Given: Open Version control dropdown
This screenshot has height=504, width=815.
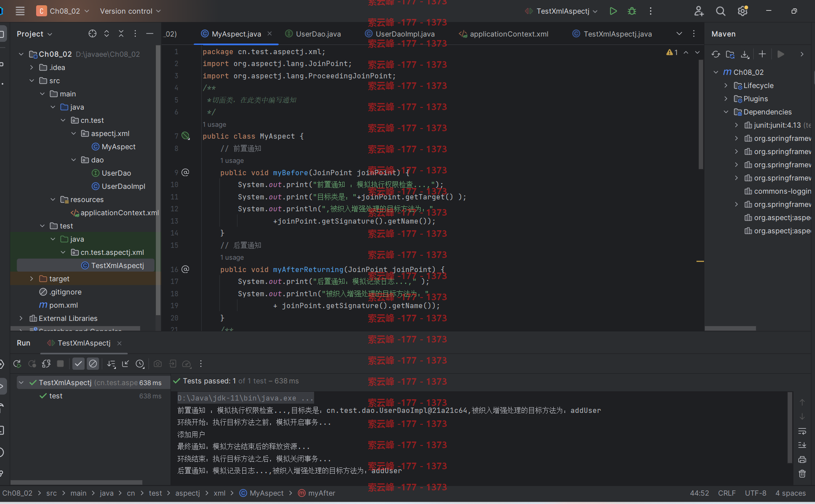Looking at the screenshot, I should [x=130, y=11].
